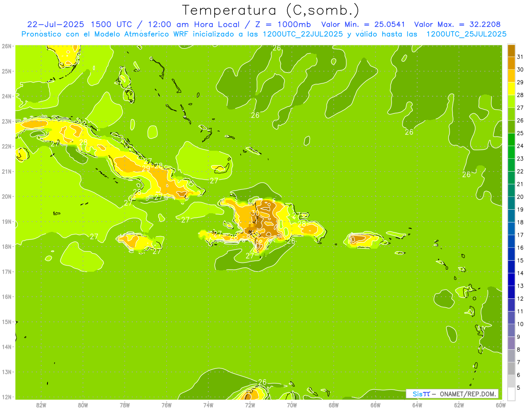This screenshot has height=411, width=532.
Task: Click the 12N latitude axis label
Action: 7,397
